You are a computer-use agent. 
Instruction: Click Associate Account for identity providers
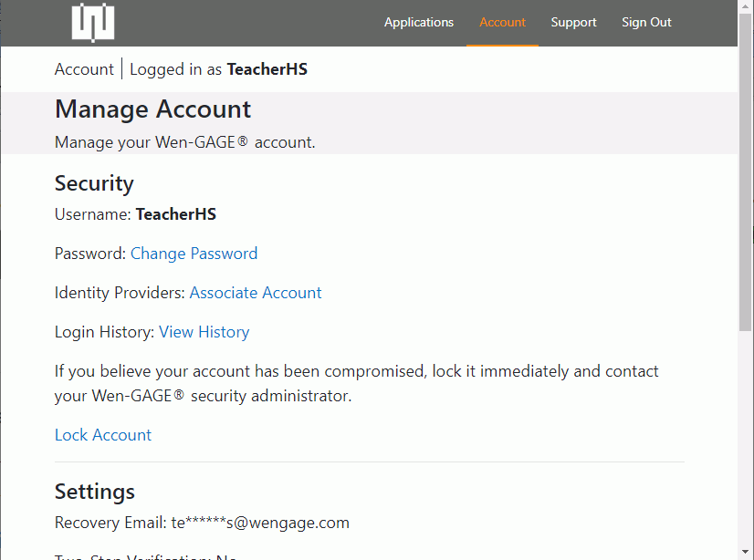tap(256, 293)
